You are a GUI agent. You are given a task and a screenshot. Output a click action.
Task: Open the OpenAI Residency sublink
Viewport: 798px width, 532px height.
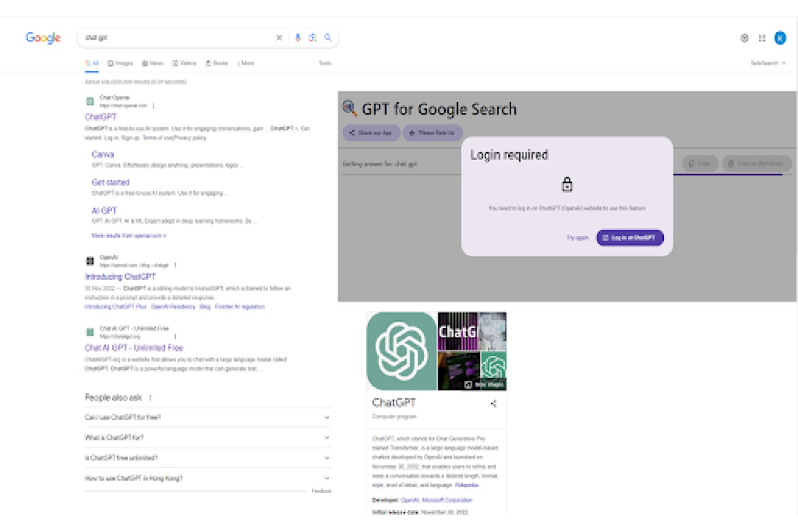pos(173,306)
